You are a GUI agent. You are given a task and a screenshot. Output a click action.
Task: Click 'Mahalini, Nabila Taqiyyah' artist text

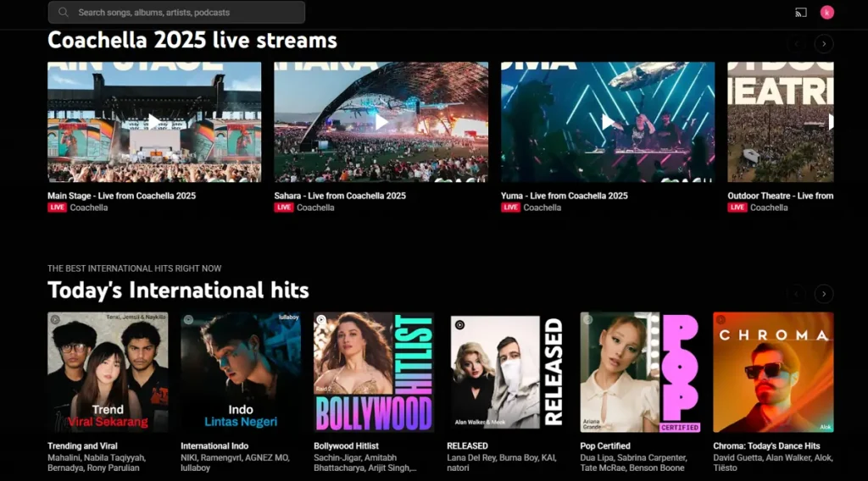point(97,458)
